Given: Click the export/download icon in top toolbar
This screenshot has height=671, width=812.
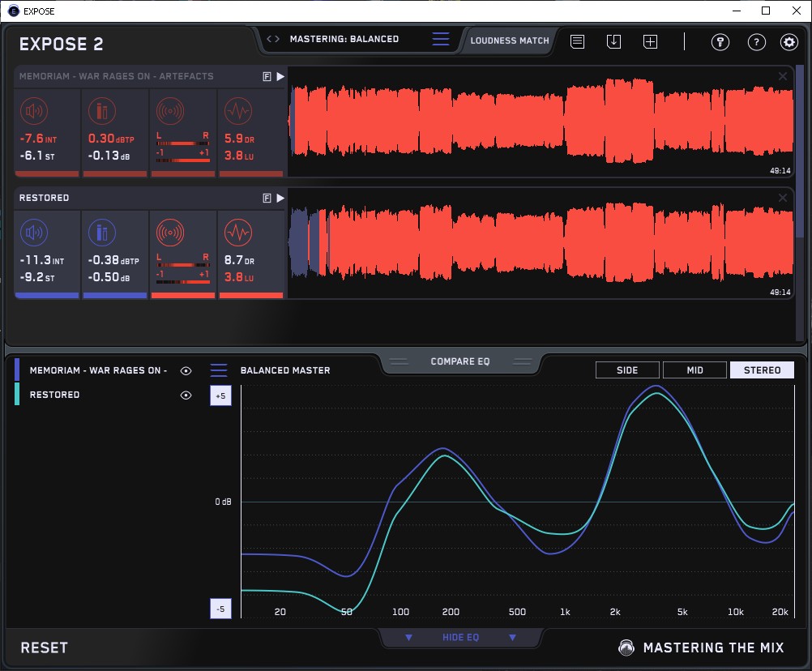Looking at the screenshot, I should coord(613,41).
